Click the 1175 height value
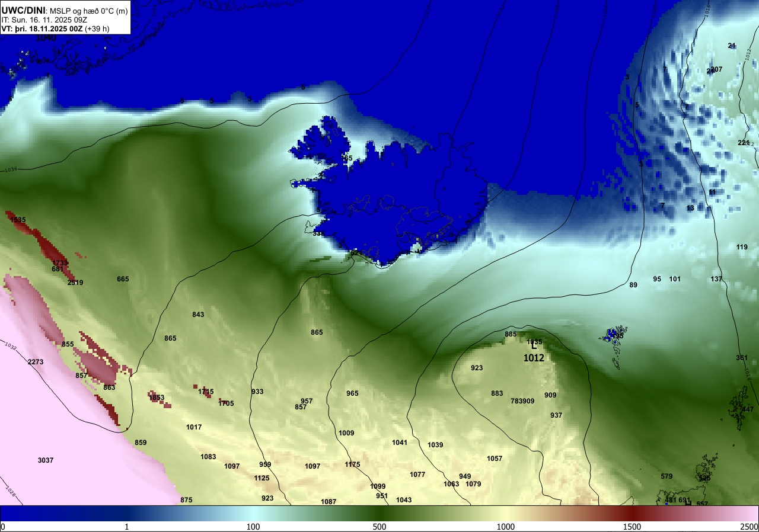The height and width of the screenshot is (532, 759). [352, 464]
